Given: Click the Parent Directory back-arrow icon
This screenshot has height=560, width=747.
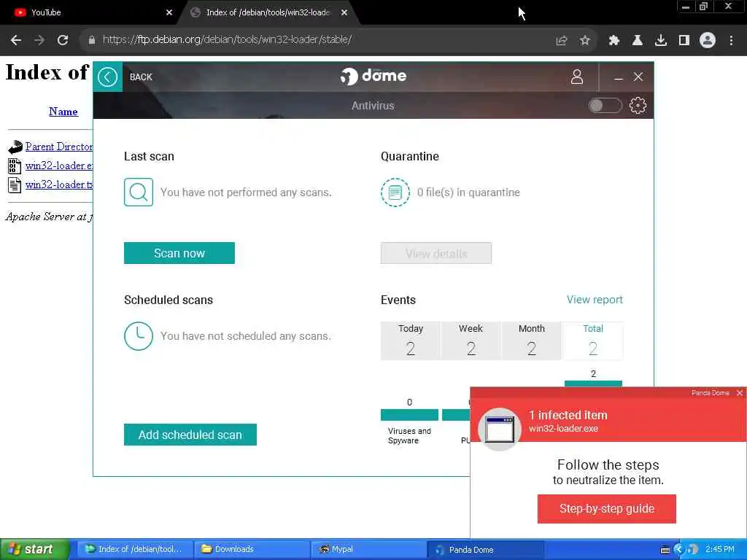Looking at the screenshot, I should (x=15, y=147).
